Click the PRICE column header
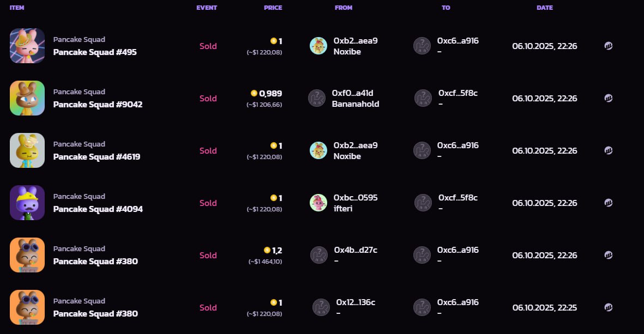644x334 pixels. click(273, 8)
